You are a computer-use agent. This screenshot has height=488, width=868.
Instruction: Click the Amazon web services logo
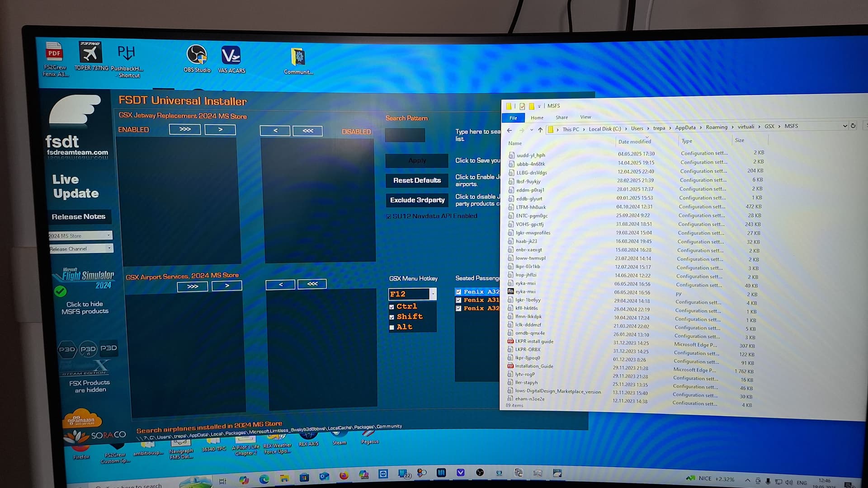(x=81, y=419)
